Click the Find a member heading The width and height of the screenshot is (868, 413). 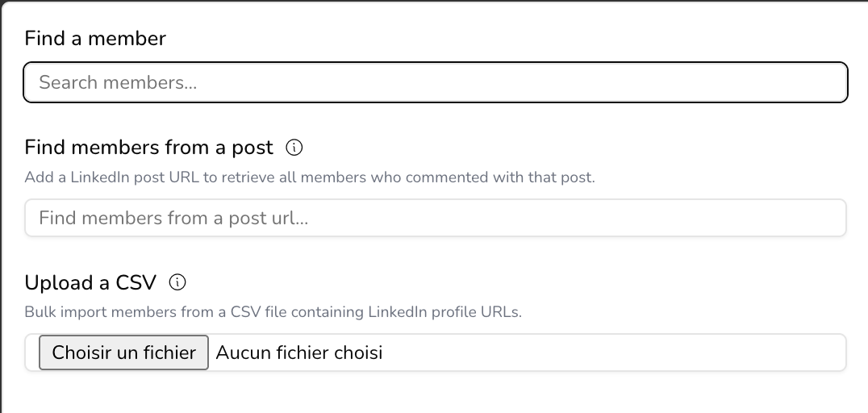(x=95, y=38)
